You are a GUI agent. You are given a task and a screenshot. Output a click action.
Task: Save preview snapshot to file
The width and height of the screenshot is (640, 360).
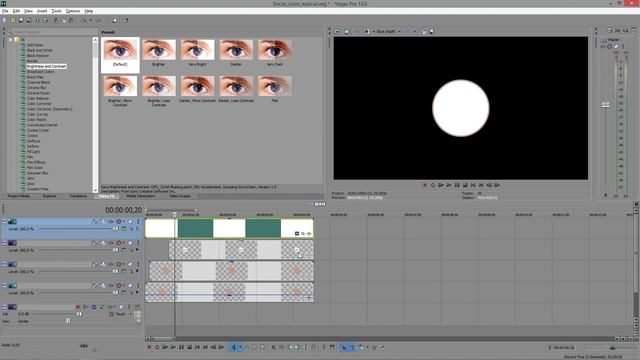coord(431,31)
